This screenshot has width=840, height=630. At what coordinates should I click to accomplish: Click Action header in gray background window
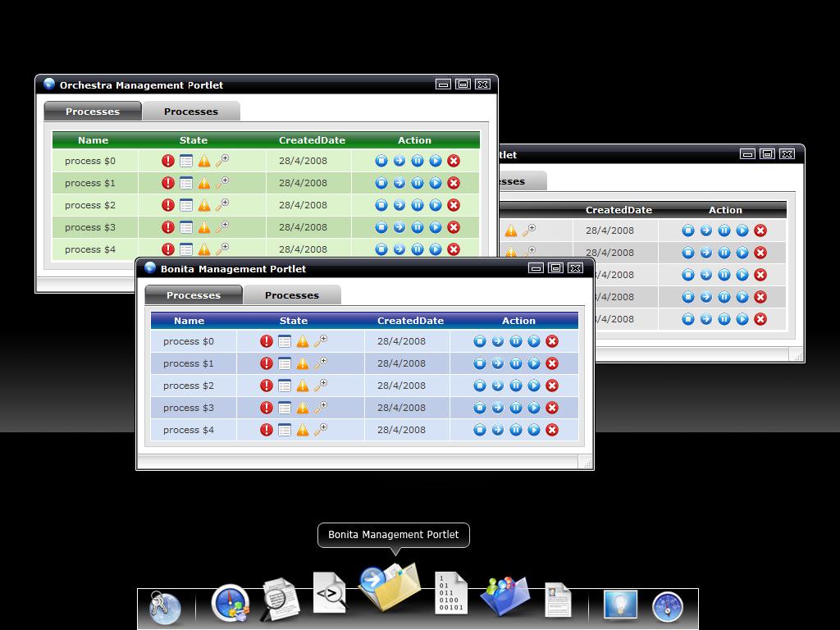click(725, 210)
